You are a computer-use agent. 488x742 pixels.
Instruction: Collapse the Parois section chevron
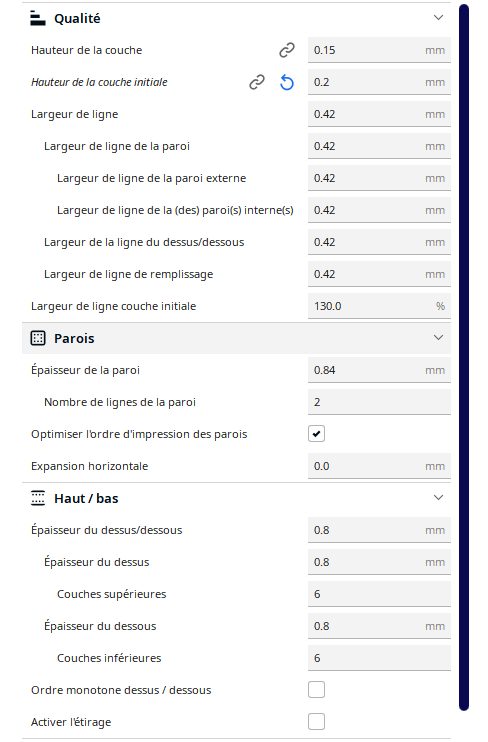tap(438, 338)
